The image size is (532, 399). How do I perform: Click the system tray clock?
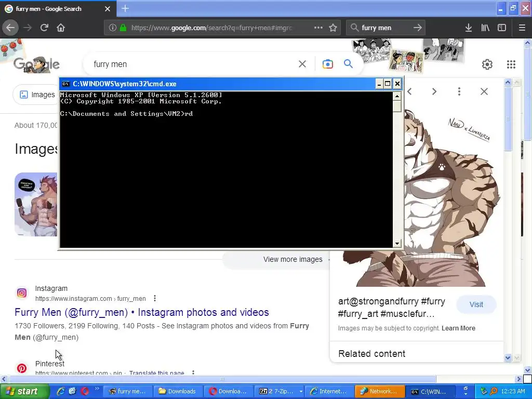click(x=513, y=392)
